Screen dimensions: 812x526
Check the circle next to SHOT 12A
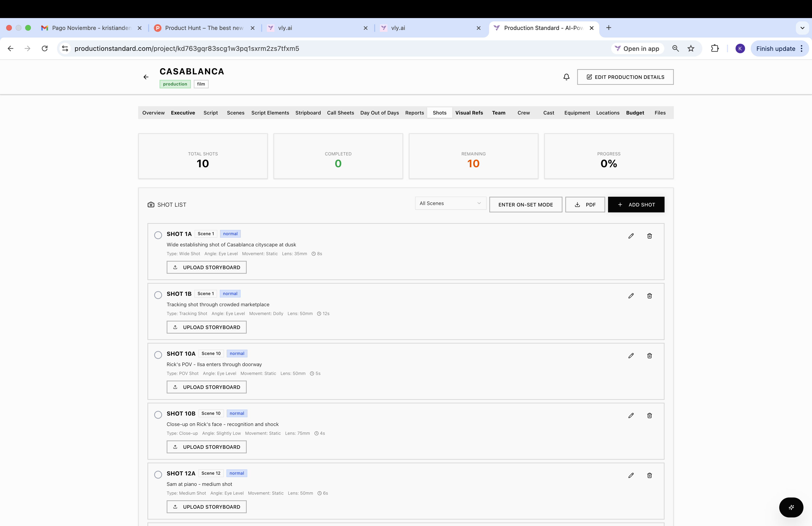coord(158,475)
